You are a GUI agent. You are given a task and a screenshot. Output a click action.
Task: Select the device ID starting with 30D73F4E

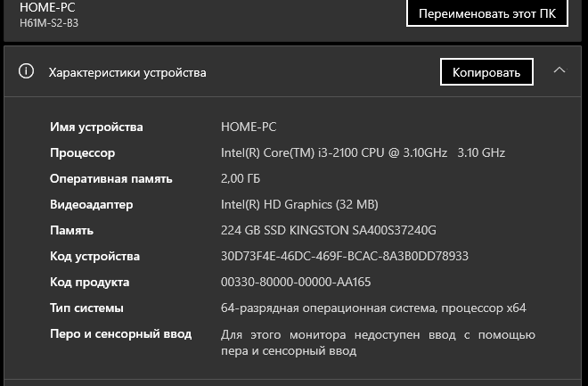[x=344, y=256]
